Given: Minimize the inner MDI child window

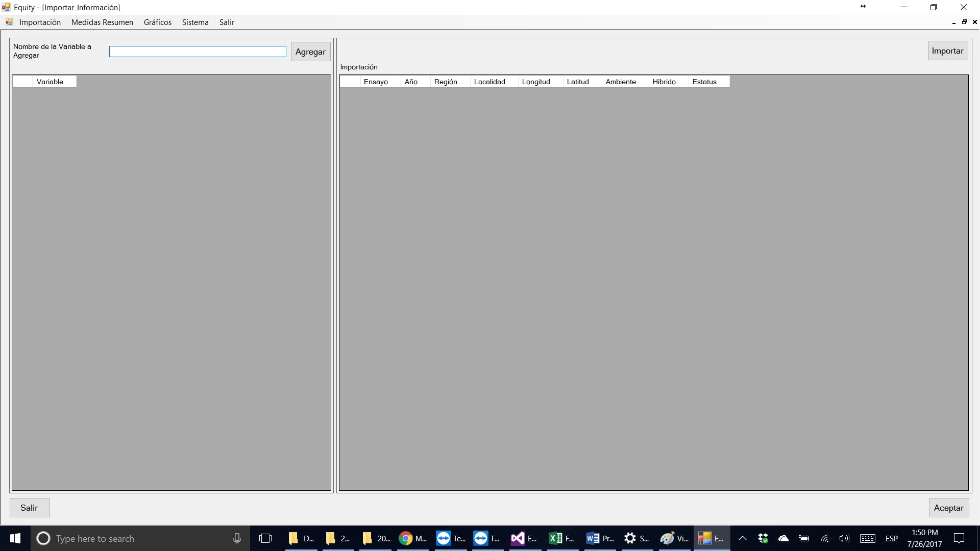Looking at the screenshot, I should click(954, 22).
